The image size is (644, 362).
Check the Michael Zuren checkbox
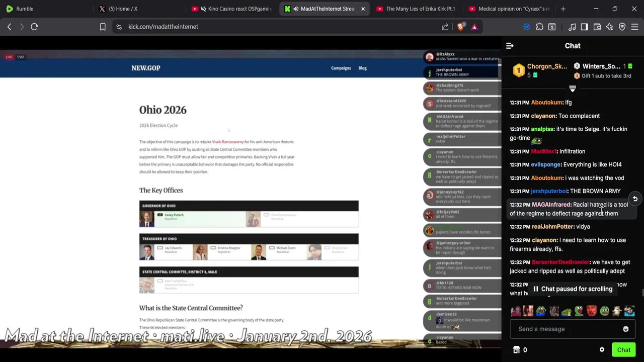(272, 248)
